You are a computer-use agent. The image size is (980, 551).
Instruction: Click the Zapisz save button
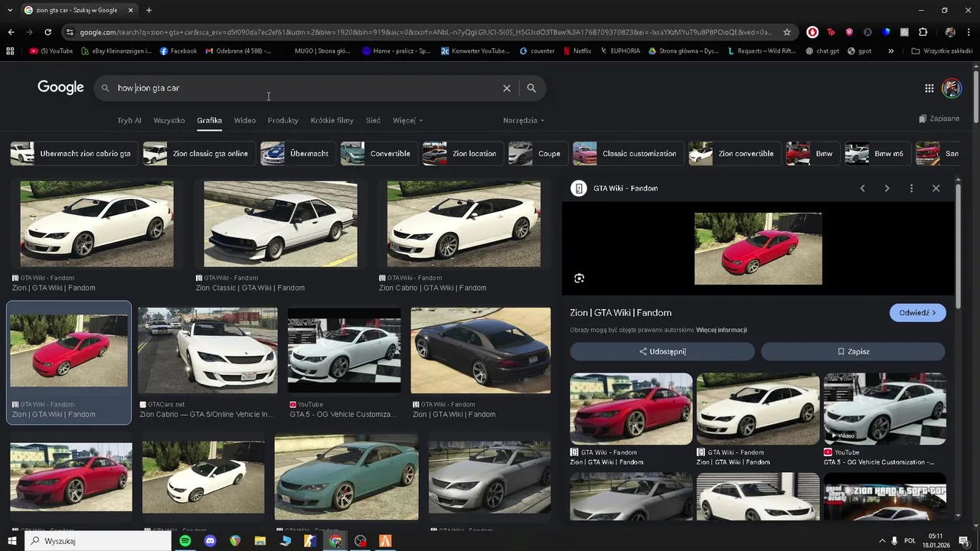click(853, 352)
